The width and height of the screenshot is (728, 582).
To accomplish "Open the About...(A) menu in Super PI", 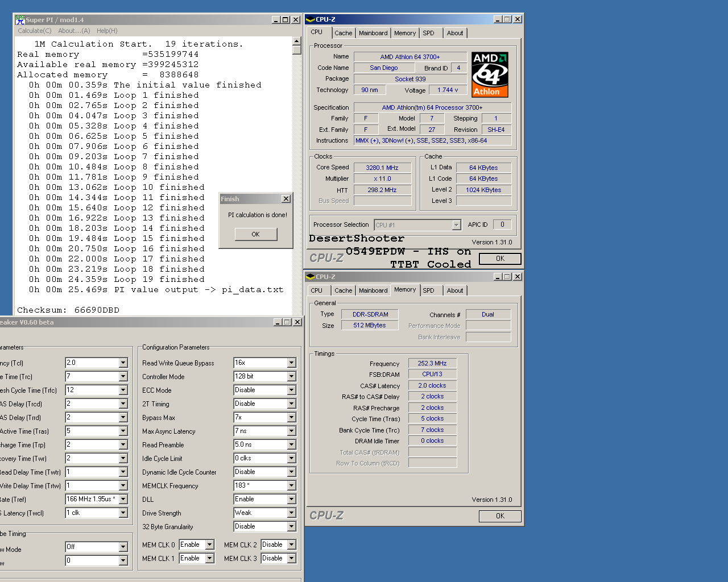I will (x=74, y=31).
